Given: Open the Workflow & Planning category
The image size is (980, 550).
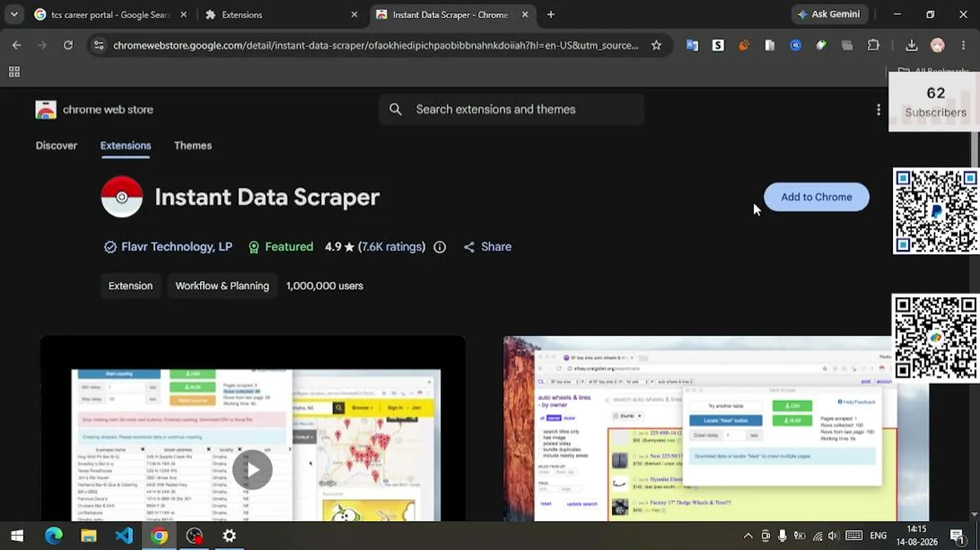Looking at the screenshot, I should tap(222, 286).
